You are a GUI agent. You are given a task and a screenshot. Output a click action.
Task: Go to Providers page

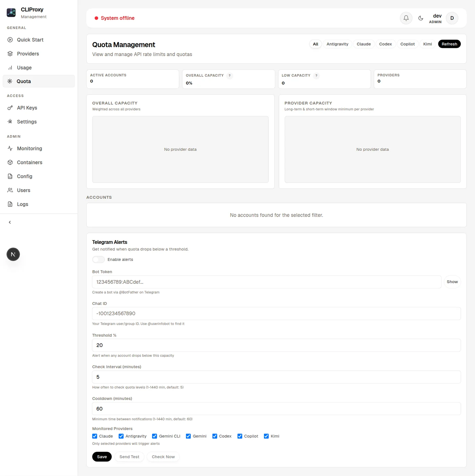[x=39, y=54]
